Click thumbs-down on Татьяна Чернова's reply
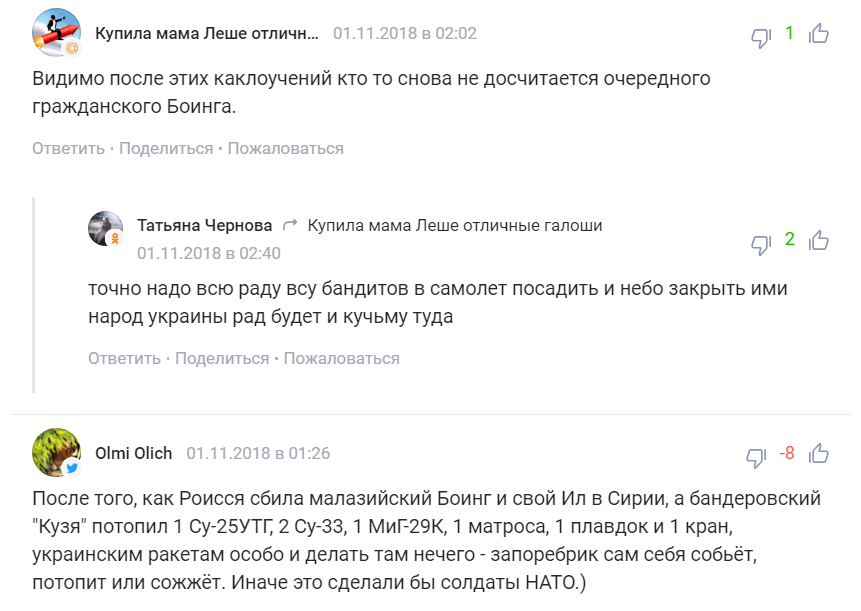This screenshot has height=611, width=861. coord(761,244)
